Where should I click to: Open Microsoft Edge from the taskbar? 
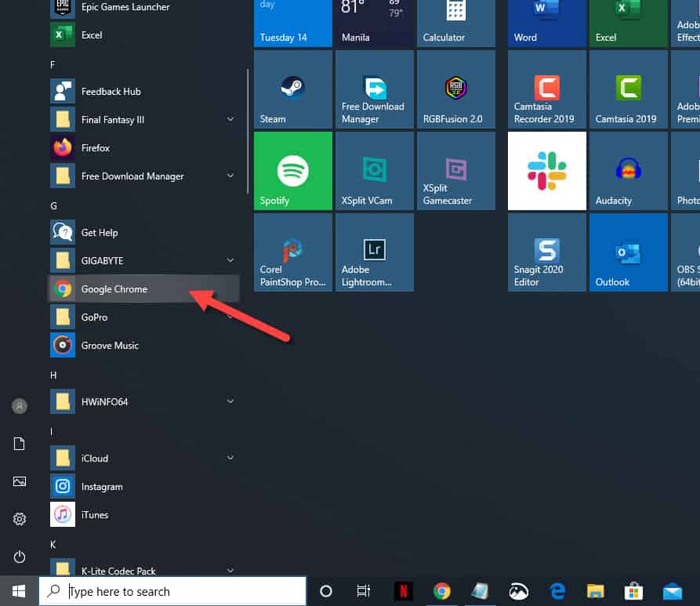[557, 591]
